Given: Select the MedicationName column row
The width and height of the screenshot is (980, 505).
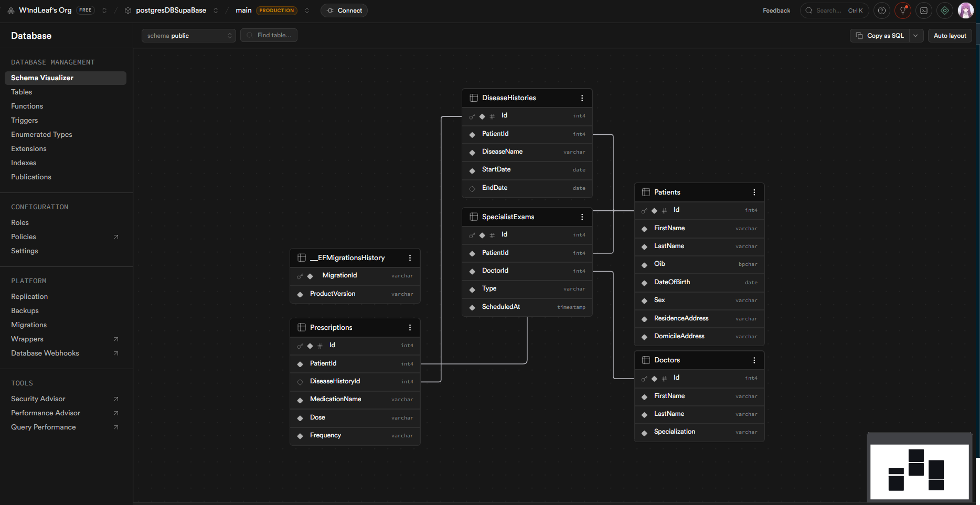Looking at the screenshot, I should pyautogui.click(x=355, y=400).
